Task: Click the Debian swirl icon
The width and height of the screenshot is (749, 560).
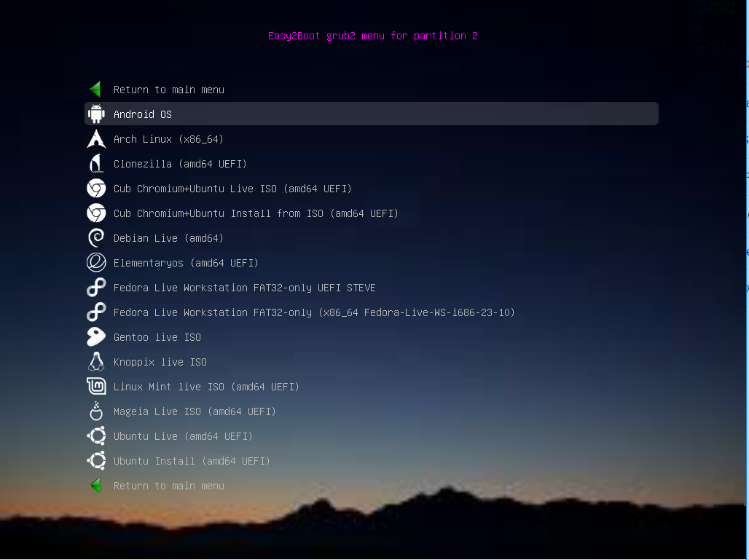Action: click(95, 237)
